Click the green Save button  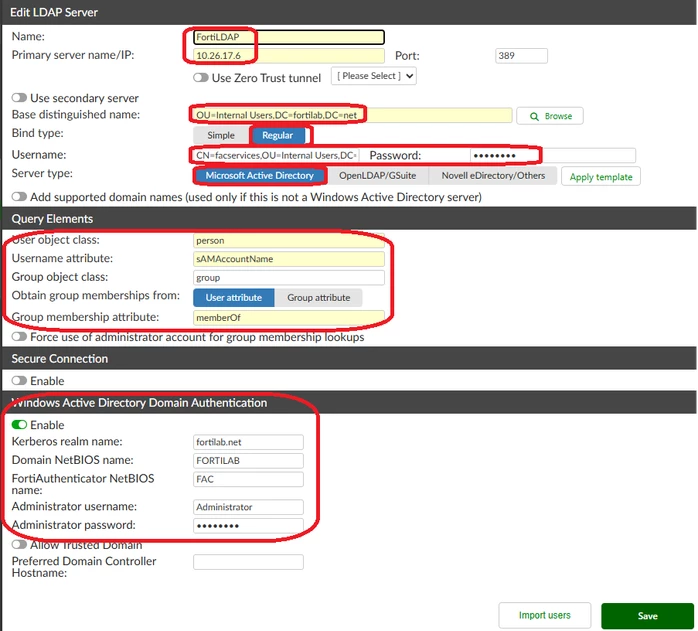pos(647,616)
